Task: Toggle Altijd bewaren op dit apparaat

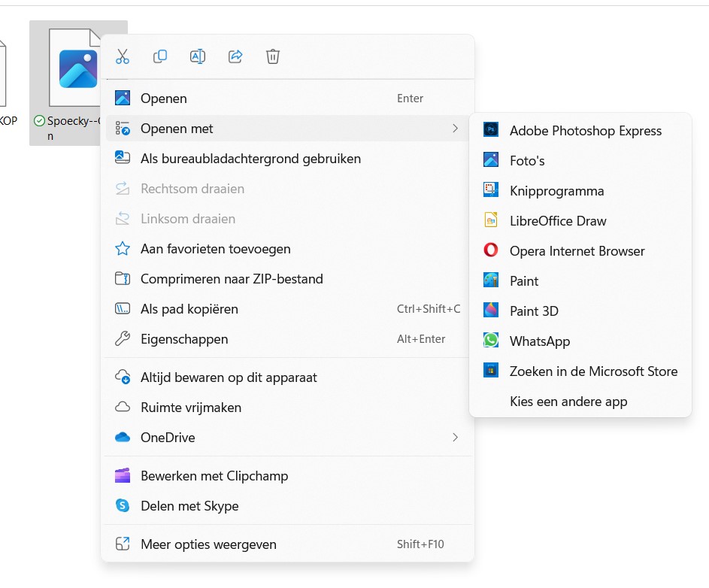Action: (x=229, y=377)
